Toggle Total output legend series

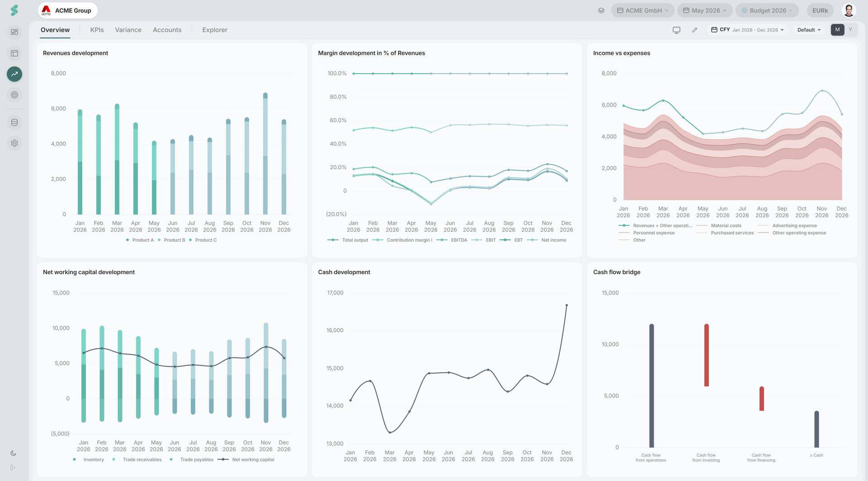point(348,240)
